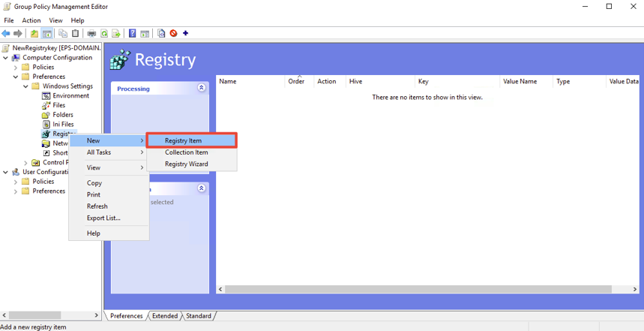Toggle the Show/Hide Console Tree toolbar icon
The width and height of the screenshot is (644, 331).
[46, 33]
